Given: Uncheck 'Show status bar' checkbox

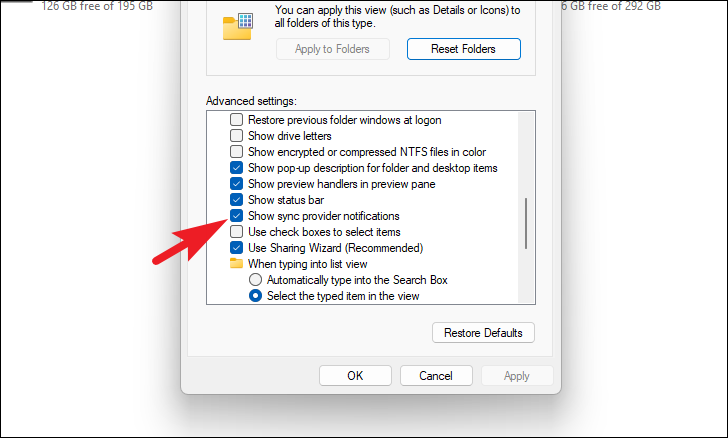Looking at the screenshot, I should click(x=236, y=200).
